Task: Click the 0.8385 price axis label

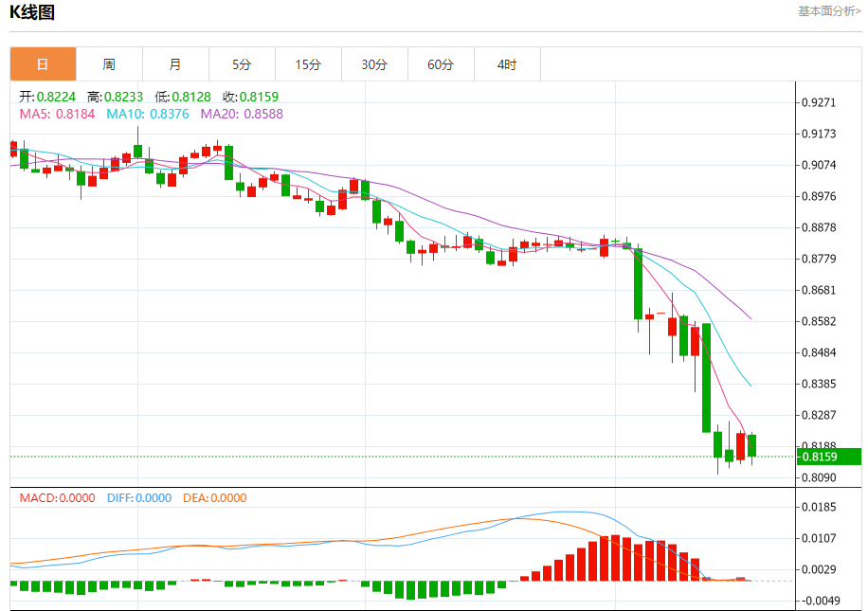Action: coord(819,384)
